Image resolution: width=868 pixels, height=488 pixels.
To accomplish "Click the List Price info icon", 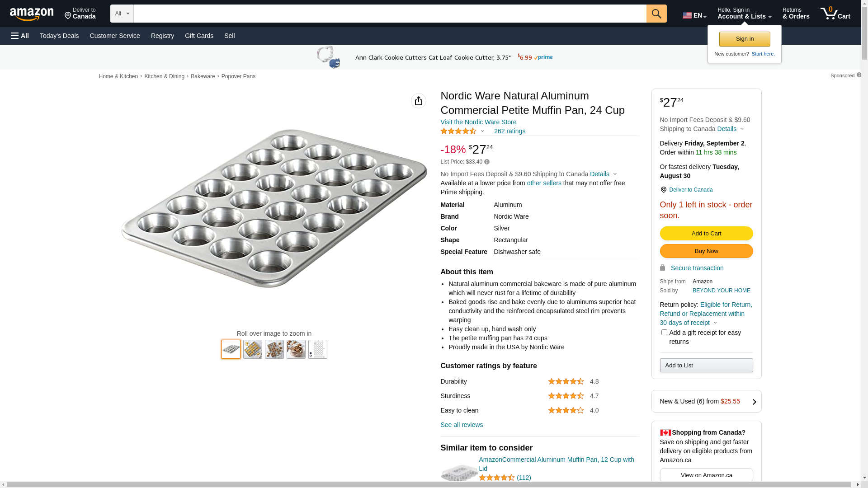I will click(487, 162).
